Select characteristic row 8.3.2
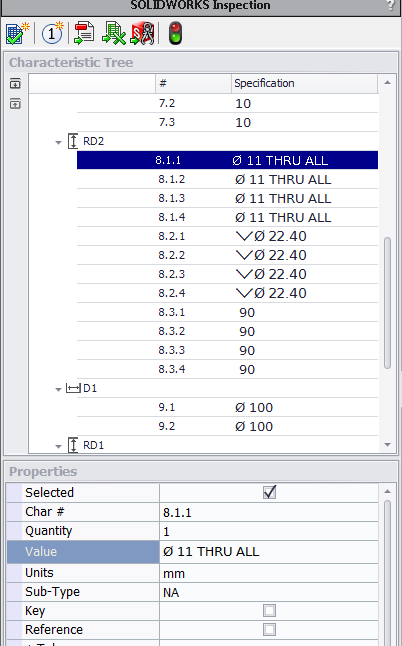 pos(227,331)
